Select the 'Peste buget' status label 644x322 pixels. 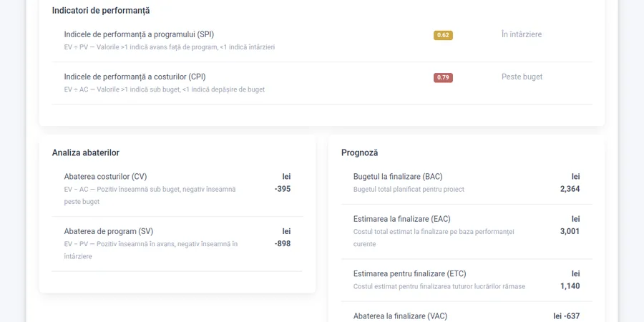point(522,77)
